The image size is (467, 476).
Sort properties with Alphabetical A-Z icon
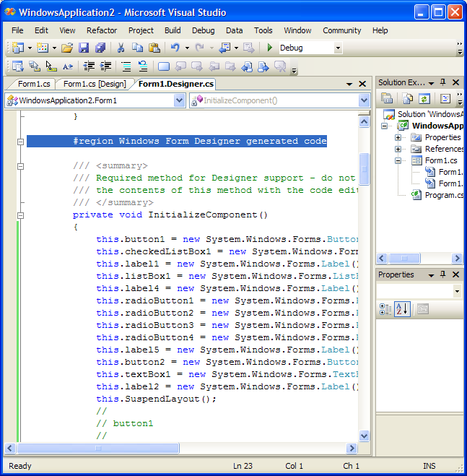click(x=402, y=309)
